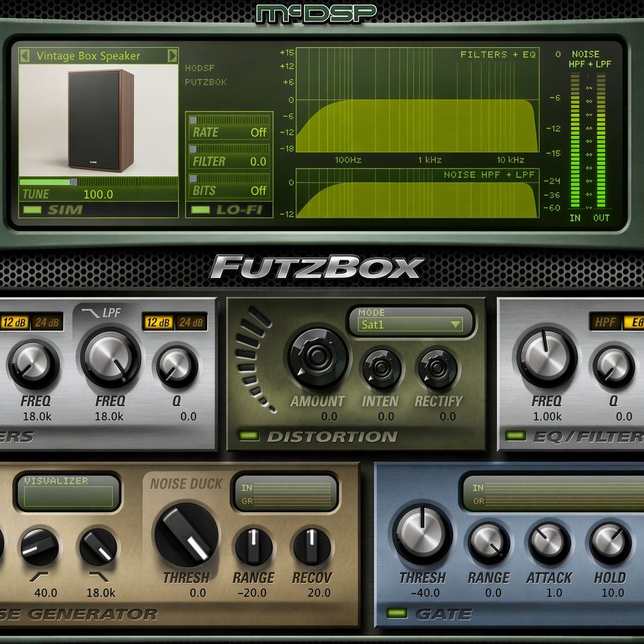Screen dimensions: 644x644
Task: Click the TUNE value 100.0
Action: 98,194
